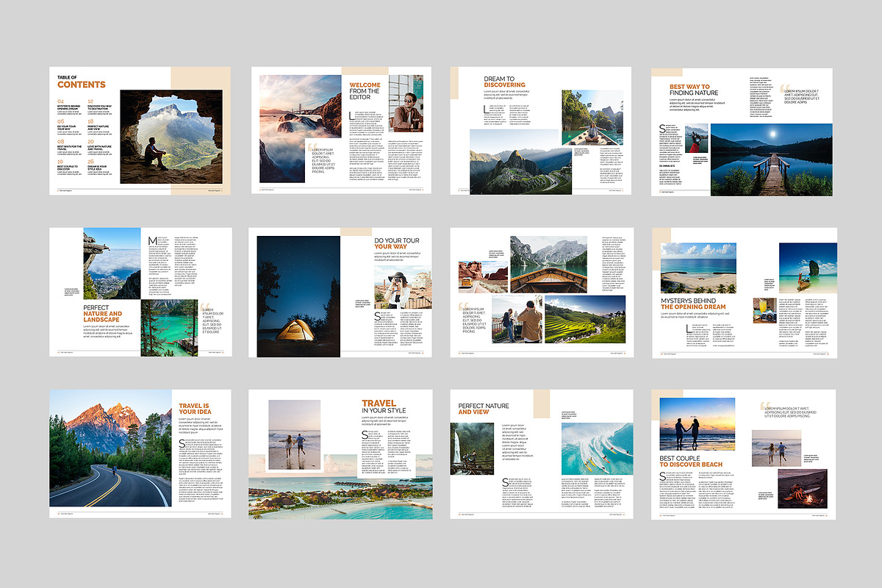
Task: Select the small vintage camera photo
Action: pos(767,310)
